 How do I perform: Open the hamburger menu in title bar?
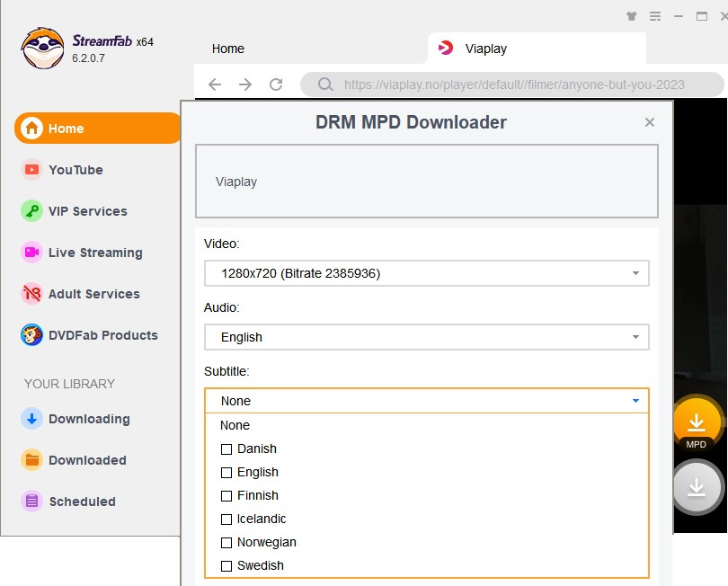[655, 16]
